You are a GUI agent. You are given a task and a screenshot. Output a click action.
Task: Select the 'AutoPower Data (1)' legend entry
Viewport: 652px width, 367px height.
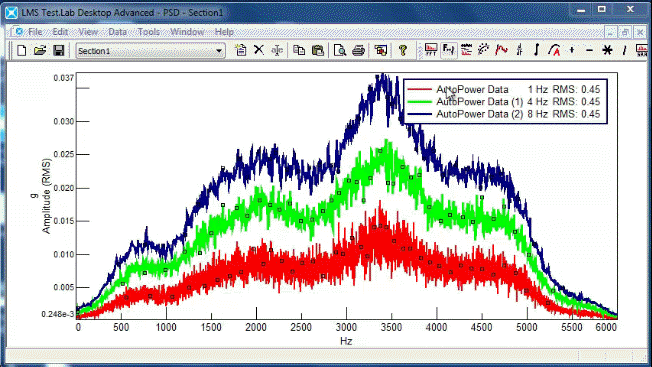(479, 102)
